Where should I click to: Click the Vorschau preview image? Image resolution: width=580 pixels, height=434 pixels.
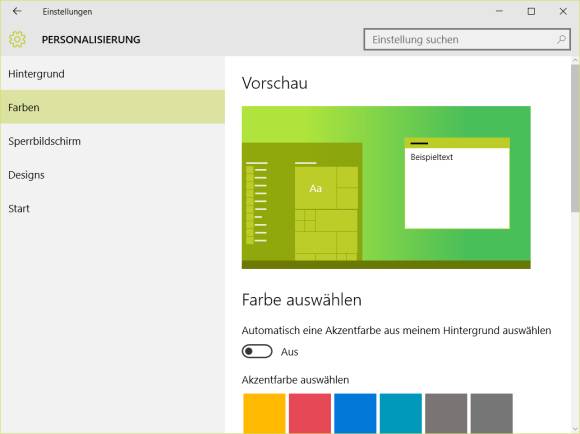coord(386,187)
